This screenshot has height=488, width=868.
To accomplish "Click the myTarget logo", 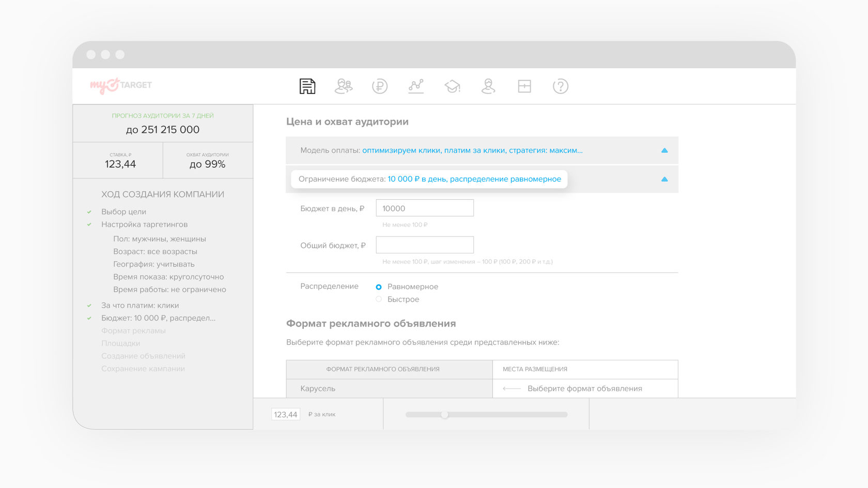I will 121,85.
